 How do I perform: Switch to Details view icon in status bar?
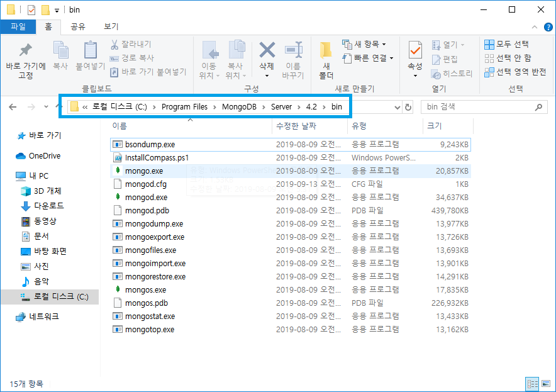532,383
